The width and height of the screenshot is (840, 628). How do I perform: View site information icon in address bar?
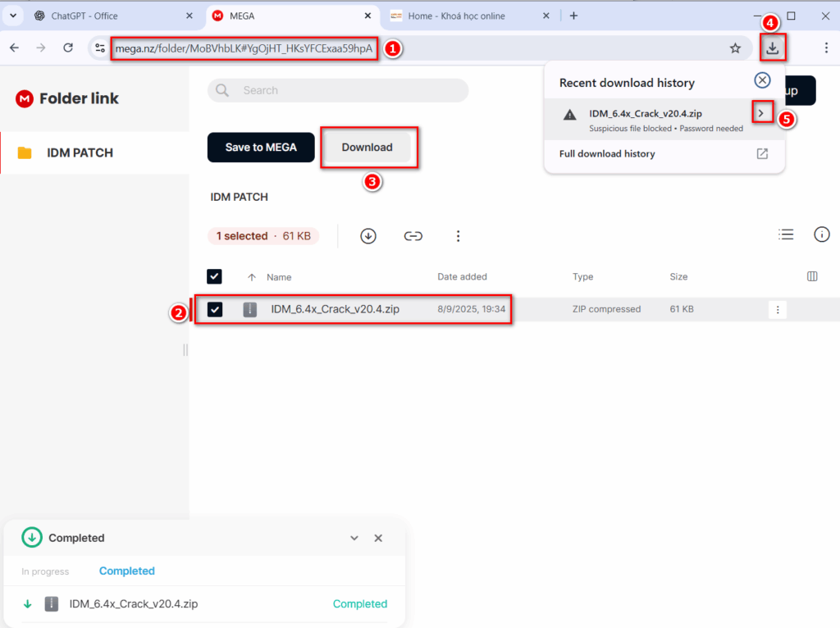coord(99,48)
